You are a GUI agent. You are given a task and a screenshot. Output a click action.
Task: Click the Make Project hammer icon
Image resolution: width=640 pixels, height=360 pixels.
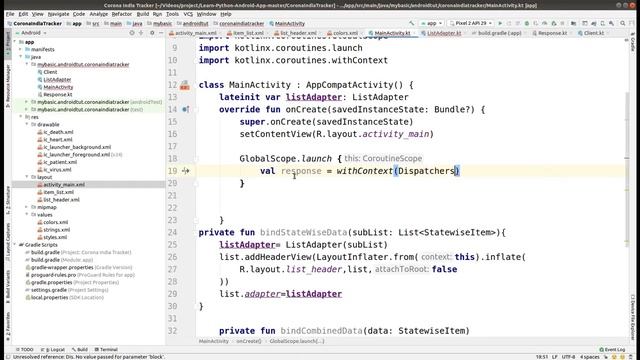click(412, 23)
